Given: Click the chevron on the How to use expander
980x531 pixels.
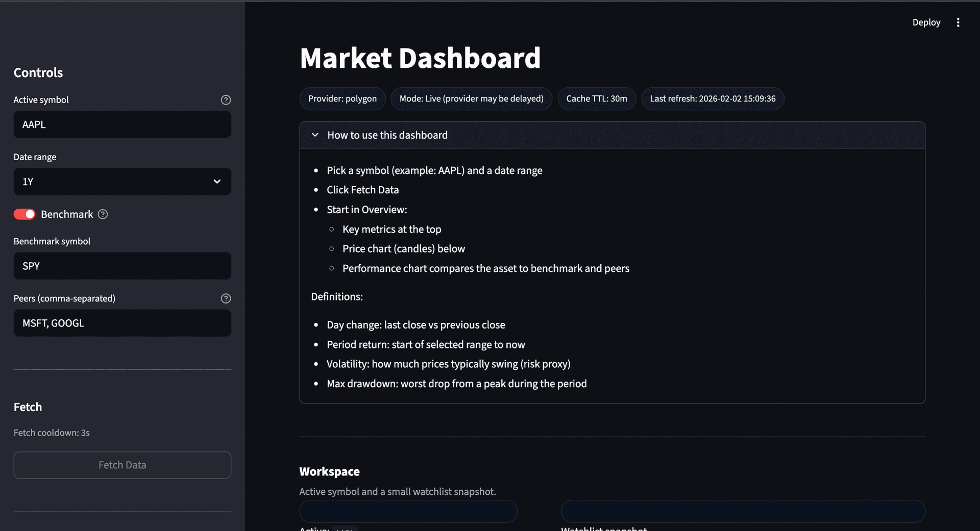Looking at the screenshot, I should tap(314, 135).
